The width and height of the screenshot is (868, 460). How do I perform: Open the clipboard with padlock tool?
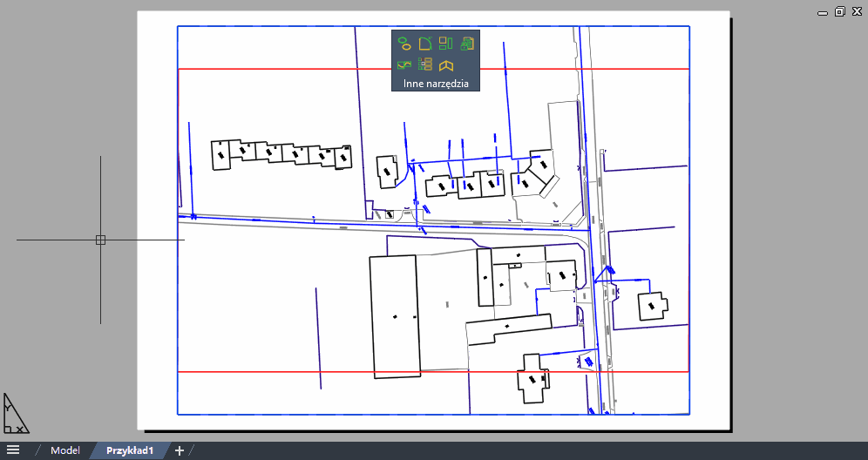tap(468, 44)
